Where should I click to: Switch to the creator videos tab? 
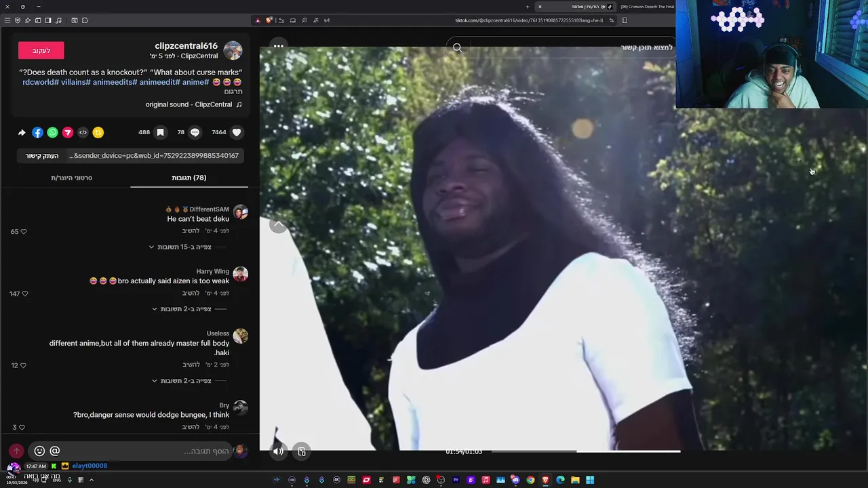pos(71,178)
